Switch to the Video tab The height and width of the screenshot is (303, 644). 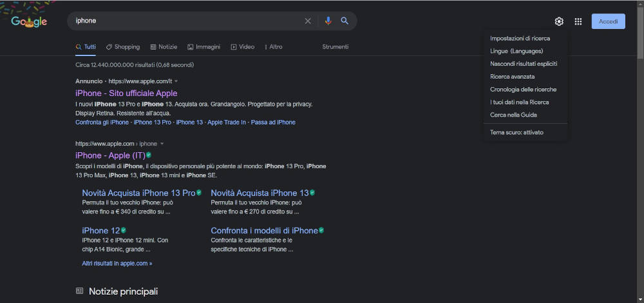[x=243, y=47]
